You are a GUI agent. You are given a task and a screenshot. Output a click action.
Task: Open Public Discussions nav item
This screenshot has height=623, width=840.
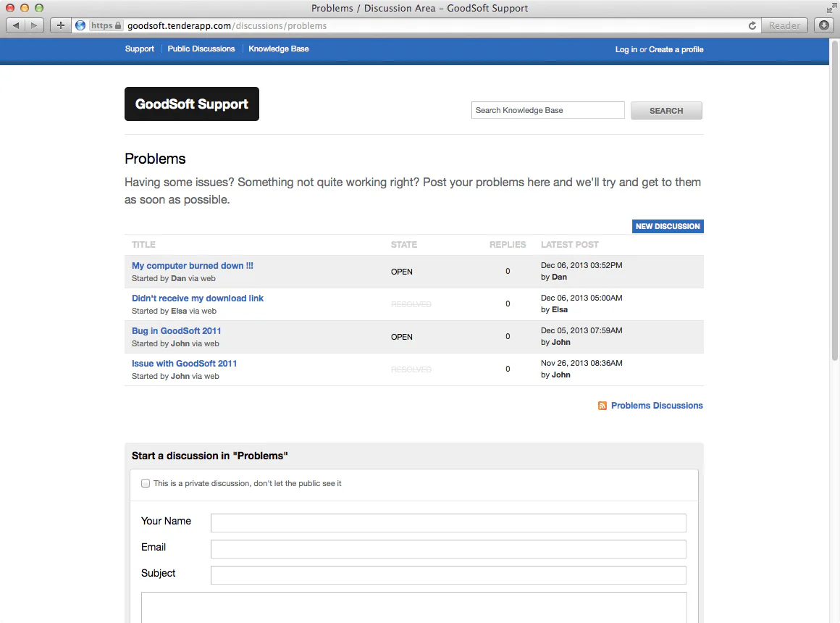coord(201,49)
